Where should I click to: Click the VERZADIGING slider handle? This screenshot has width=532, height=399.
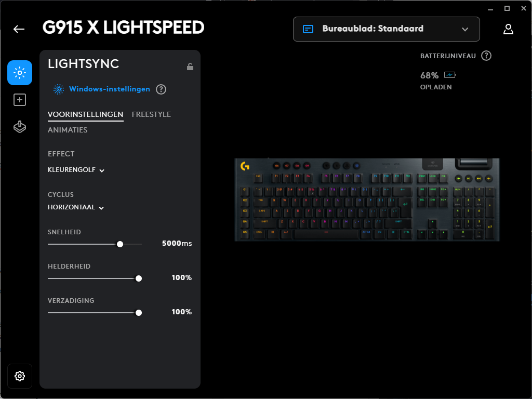[x=138, y=313]
